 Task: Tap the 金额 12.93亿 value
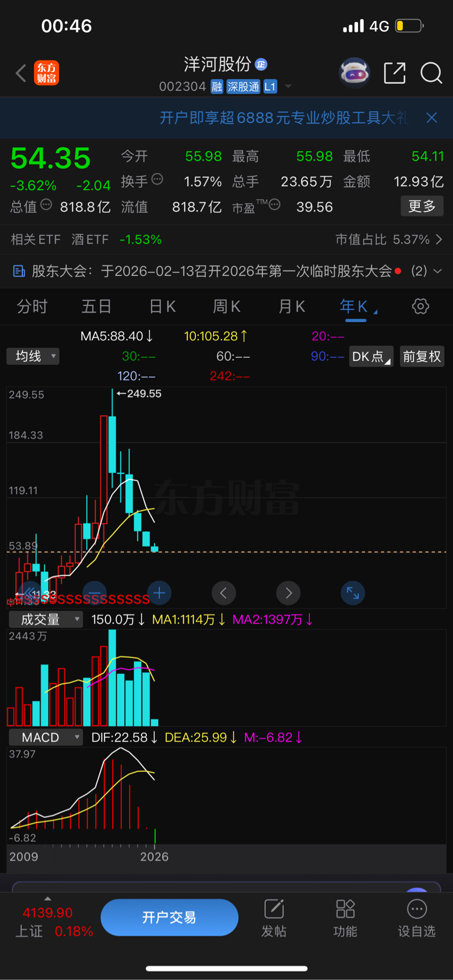419,181
